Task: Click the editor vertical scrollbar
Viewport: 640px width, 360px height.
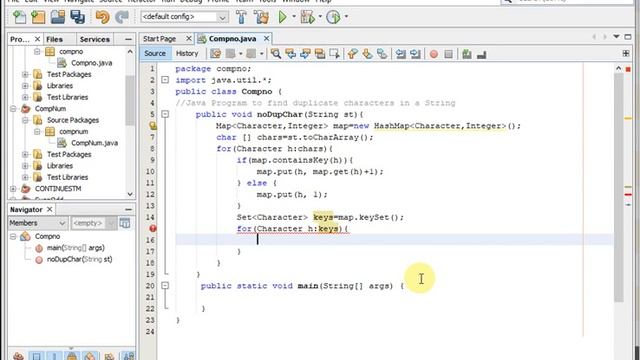Action: coord(618,188)
